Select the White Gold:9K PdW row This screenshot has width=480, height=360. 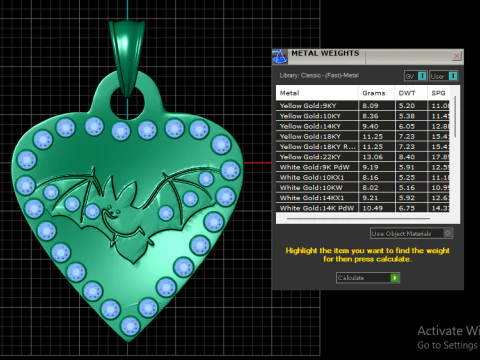pos(363,167)
